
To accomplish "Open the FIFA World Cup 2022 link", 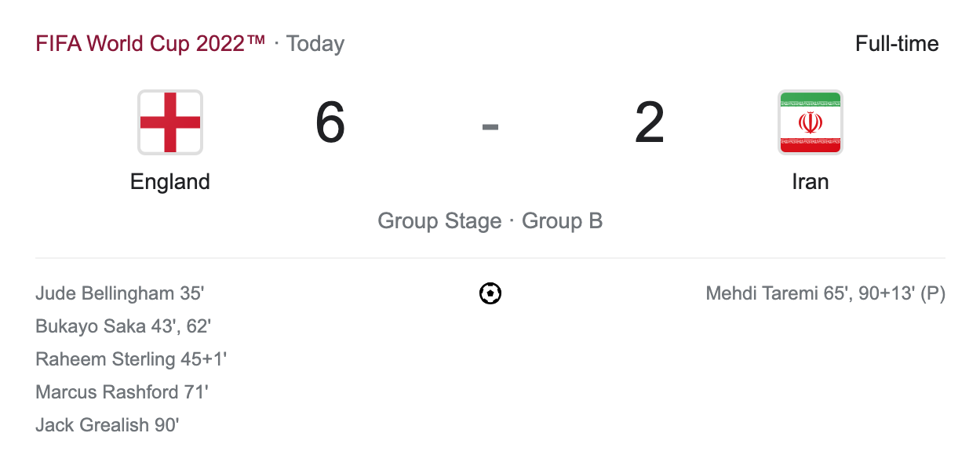I will tap(151, 44).
